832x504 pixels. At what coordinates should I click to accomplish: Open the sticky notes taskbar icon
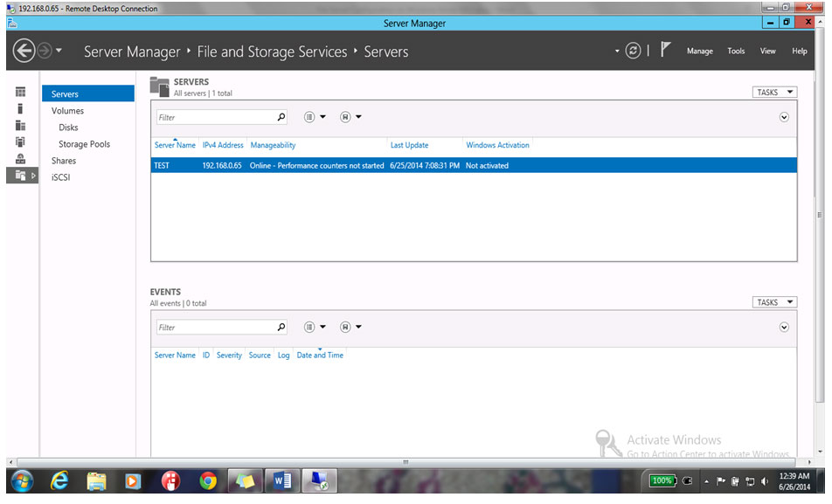pos(245,481)
